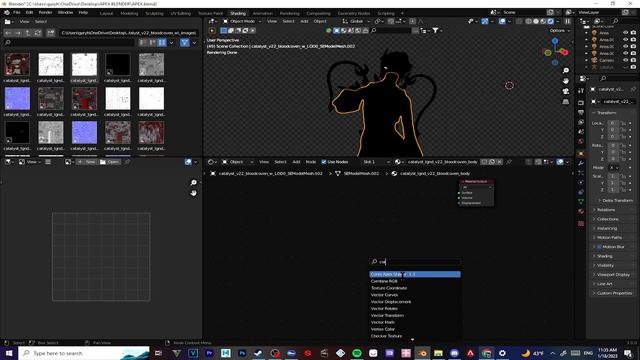Click the New button in image editor
The image size is (640, 360).
[x=87, y=162]
